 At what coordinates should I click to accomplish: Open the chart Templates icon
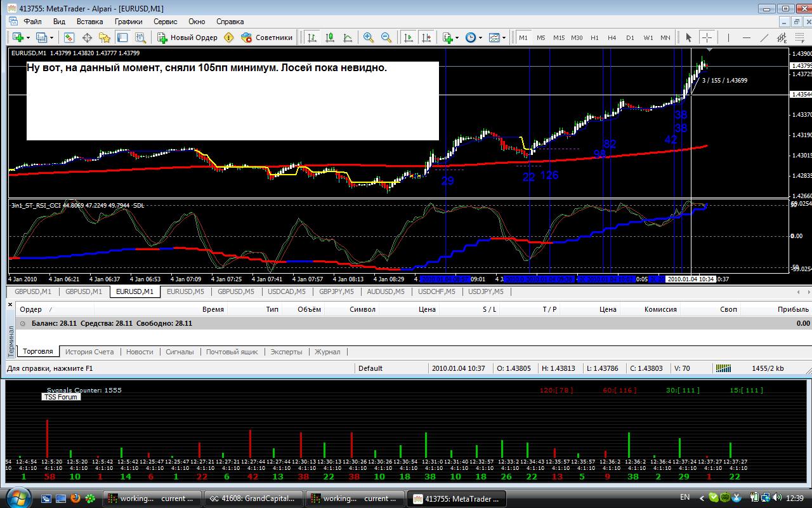(494, 37)
